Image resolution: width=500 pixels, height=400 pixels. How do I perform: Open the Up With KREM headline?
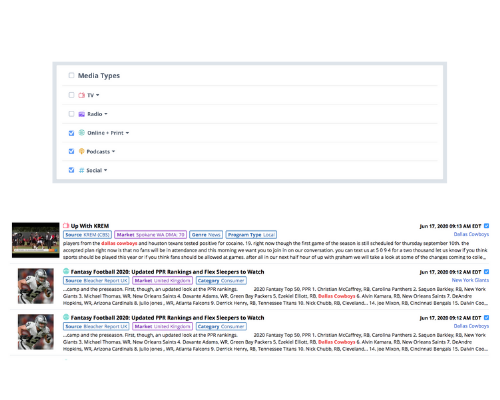coord(90,226)
